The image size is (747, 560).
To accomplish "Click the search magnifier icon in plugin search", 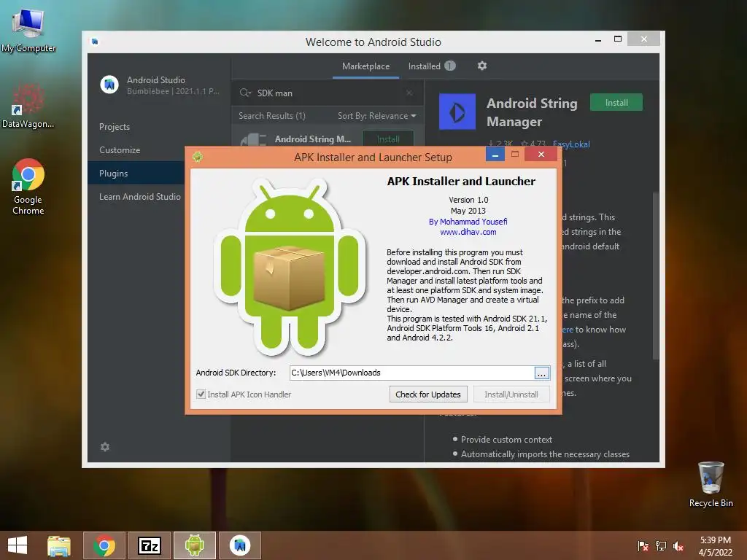I will [245, 93].
